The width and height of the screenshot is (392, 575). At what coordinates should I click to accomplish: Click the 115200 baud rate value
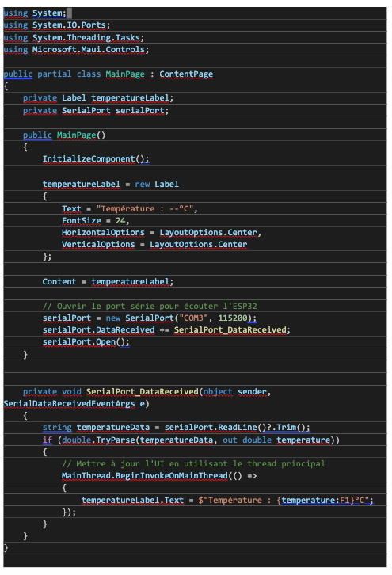(x=233, y=318)
